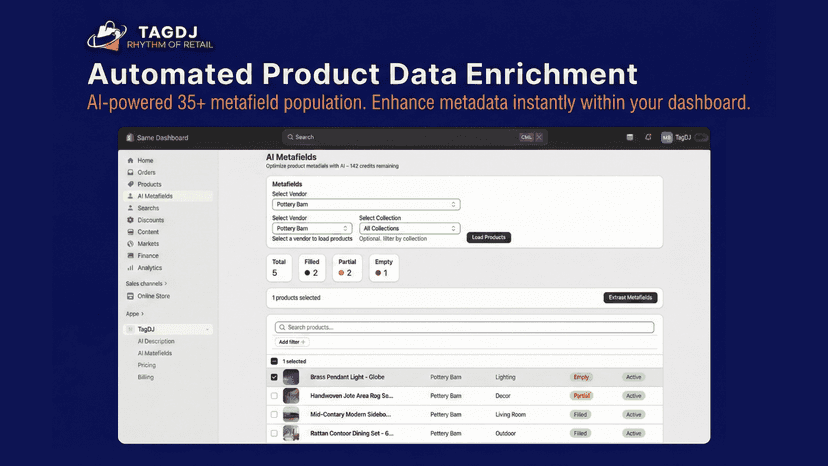Click the AI Metafields sidebar icon
Screen dimensions: 828x466
click(130, 196)
